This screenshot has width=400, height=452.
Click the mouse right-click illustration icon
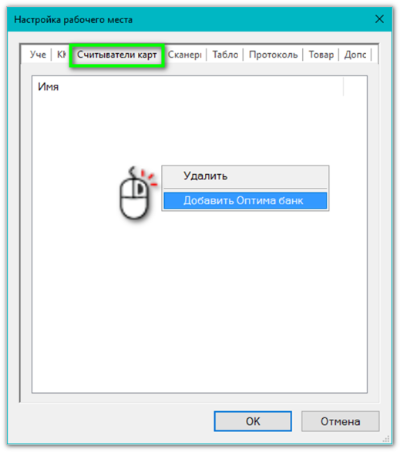click(136, 193)
